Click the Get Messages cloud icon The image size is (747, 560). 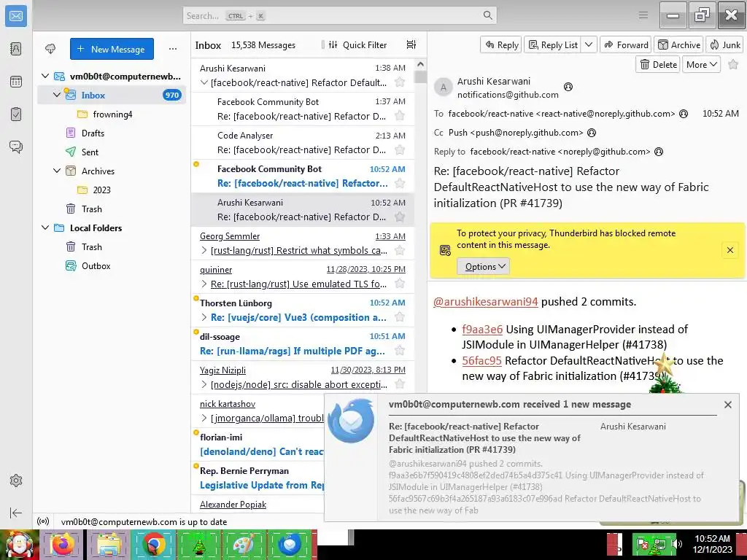click(x=50, y=49)
